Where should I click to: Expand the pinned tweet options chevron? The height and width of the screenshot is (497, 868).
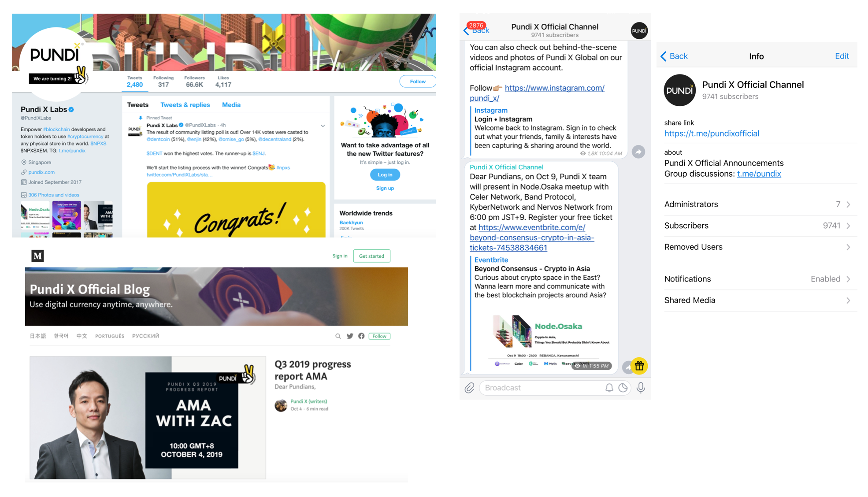point(323,126)
